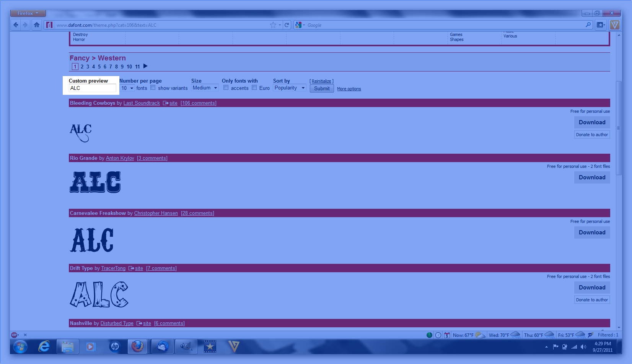The width and height of the screenshot is (632, 364).
Task: Open the film-star taskbar application
Action: 210,347
